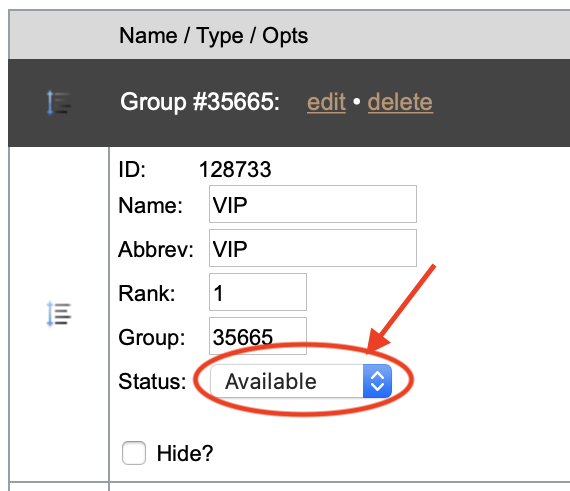Click the Status: field label
The image size is (570, 491).
point(152,382)
